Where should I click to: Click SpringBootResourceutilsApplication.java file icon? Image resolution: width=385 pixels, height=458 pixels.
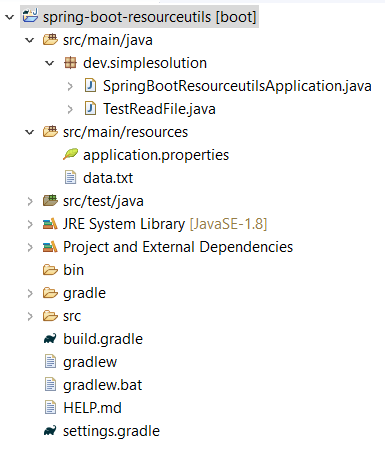[x=90, y=86]
